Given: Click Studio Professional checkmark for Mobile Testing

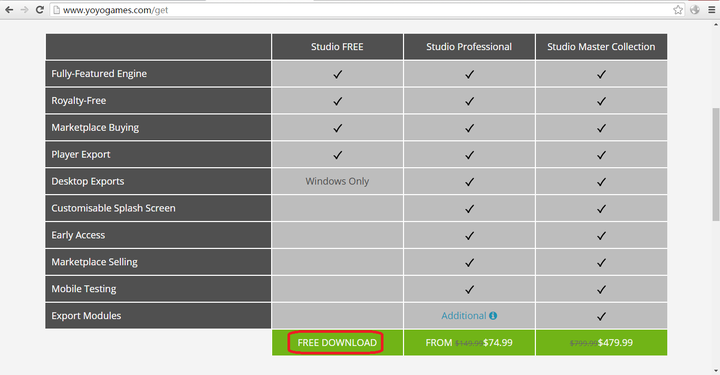Looking at the screenshot, I should [469, 289].
